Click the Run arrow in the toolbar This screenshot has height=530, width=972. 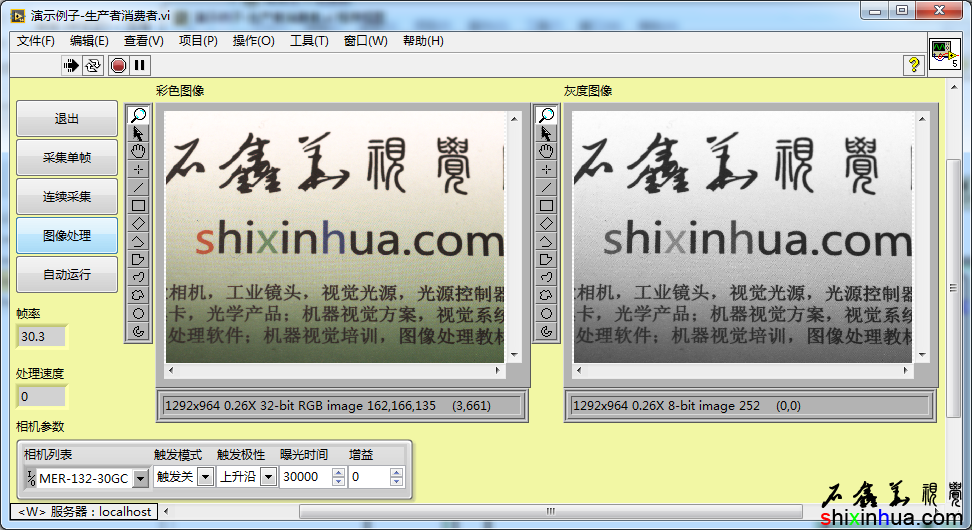[x=71, y=65]
